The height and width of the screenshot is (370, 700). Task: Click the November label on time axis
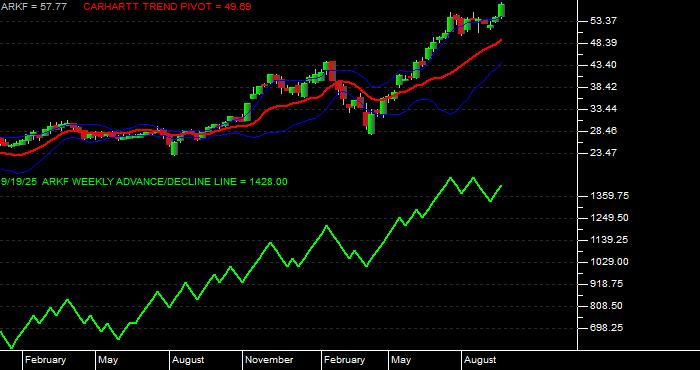click(x=269, y=360)
